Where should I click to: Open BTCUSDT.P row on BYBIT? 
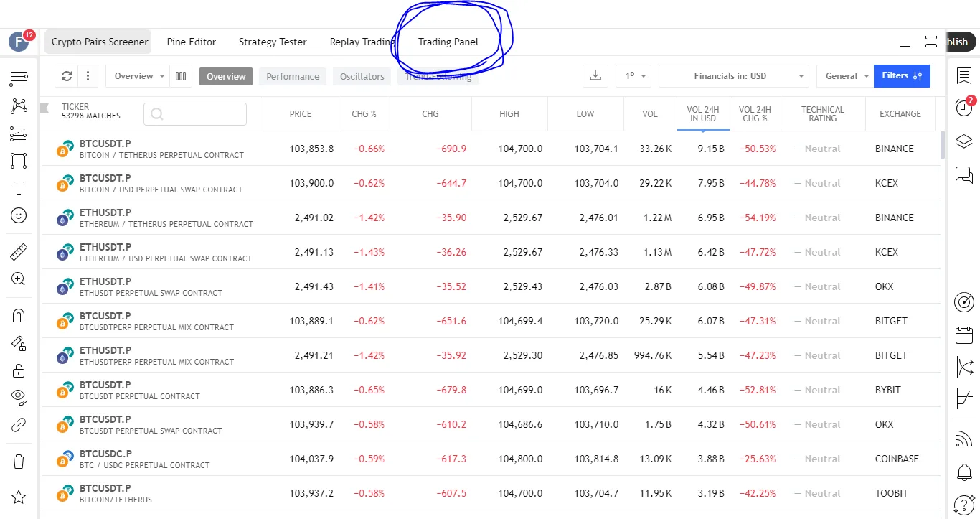tap(489, 390)
